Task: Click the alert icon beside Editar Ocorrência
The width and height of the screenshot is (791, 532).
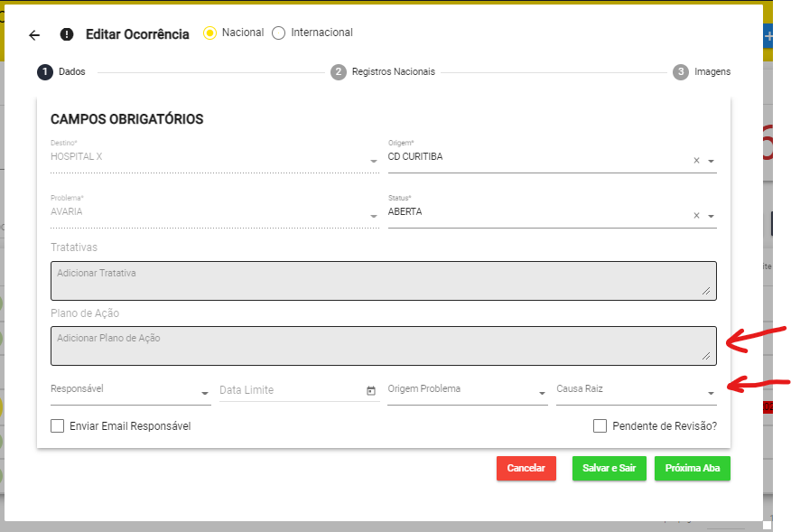Action: [67, 34]
